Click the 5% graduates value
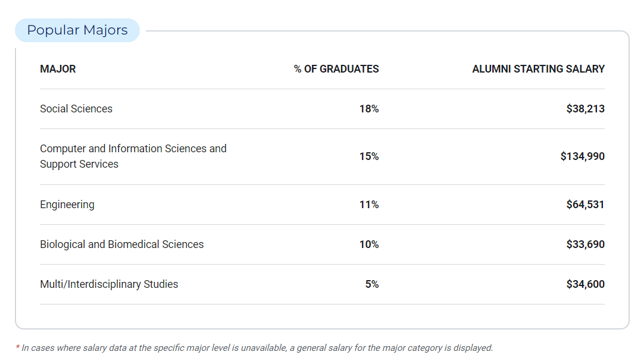The width and height of the screenshot is (644, 361). [372, 284]
